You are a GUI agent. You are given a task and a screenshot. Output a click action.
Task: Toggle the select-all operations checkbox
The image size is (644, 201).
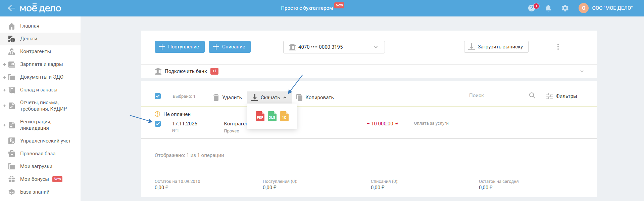coord(158,96)
